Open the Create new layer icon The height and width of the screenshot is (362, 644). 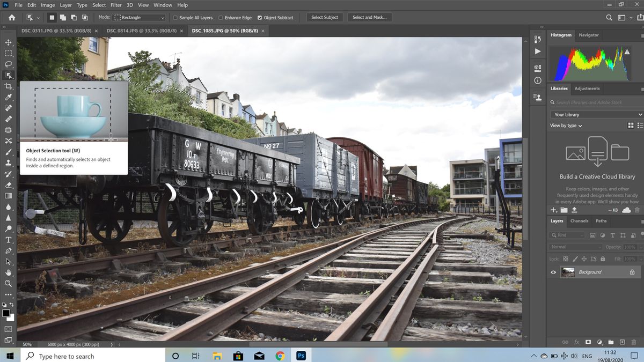pyautogui.click(x=622, y=342)
